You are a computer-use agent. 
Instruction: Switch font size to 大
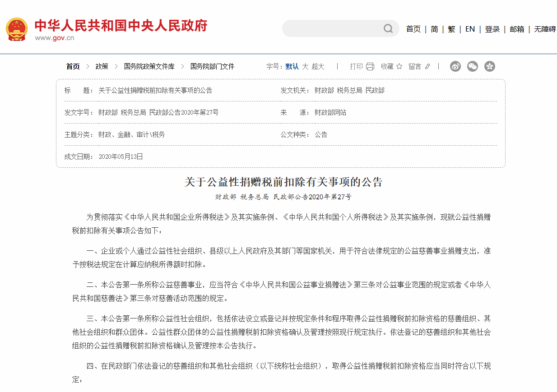tap(305, 66)
